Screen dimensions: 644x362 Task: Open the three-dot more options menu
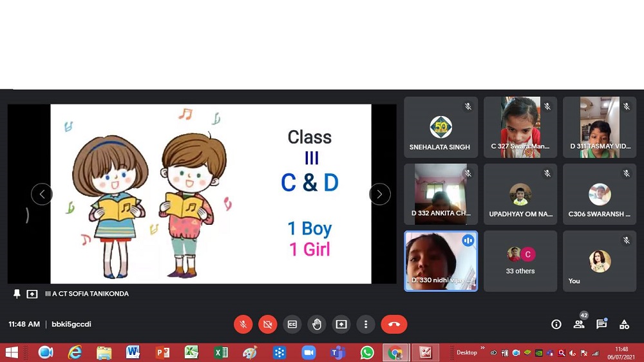(366, 325)
